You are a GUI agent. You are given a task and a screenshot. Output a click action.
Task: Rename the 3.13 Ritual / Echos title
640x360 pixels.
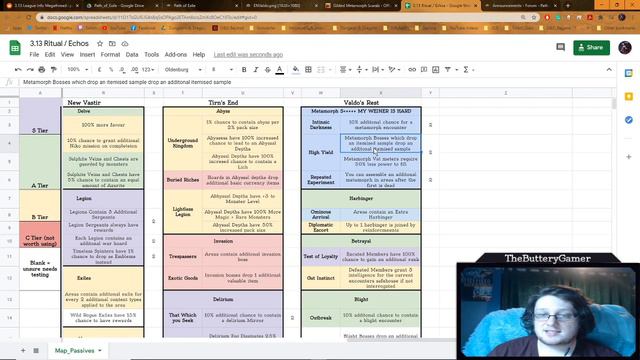(x=59, y=43)
